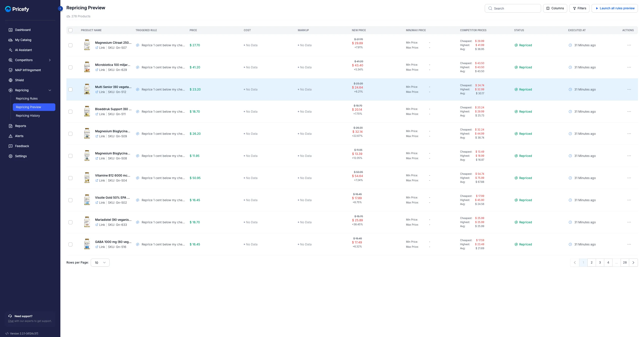Launch all rules preview
Screen dimensions: 644x337
point(615,8)
